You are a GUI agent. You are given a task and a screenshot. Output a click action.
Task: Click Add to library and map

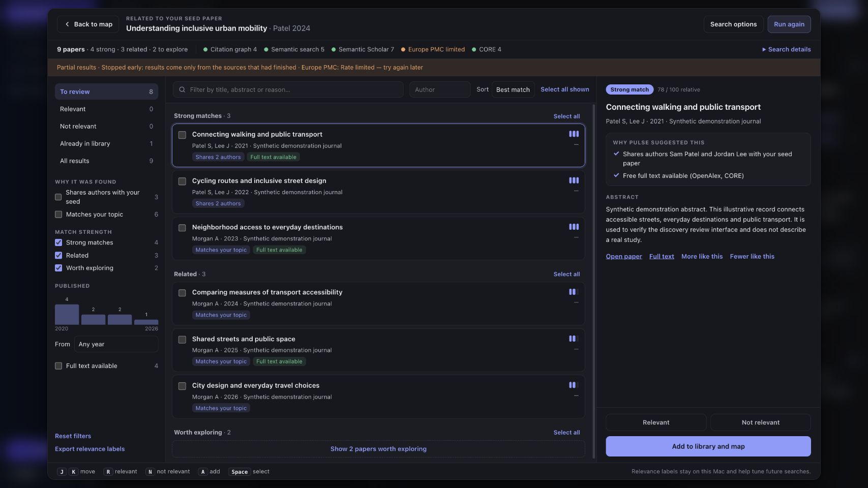pyautogui.click(x=708, y=447)
